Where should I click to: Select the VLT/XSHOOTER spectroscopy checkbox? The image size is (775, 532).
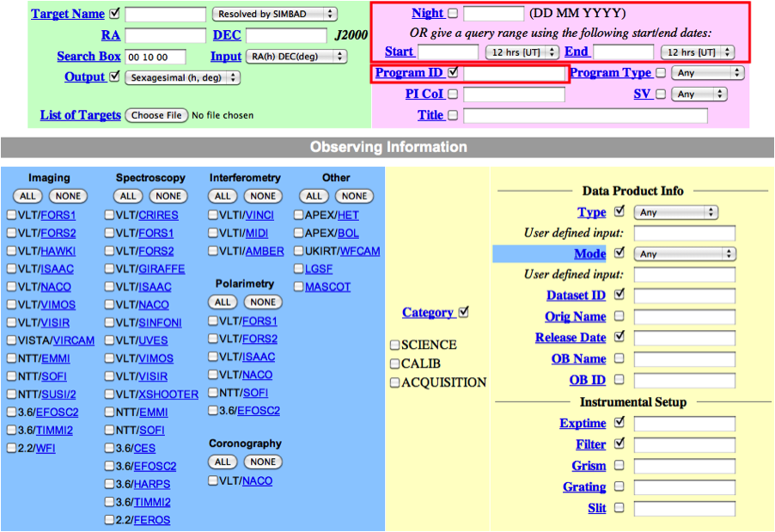(x=109, y=394)
